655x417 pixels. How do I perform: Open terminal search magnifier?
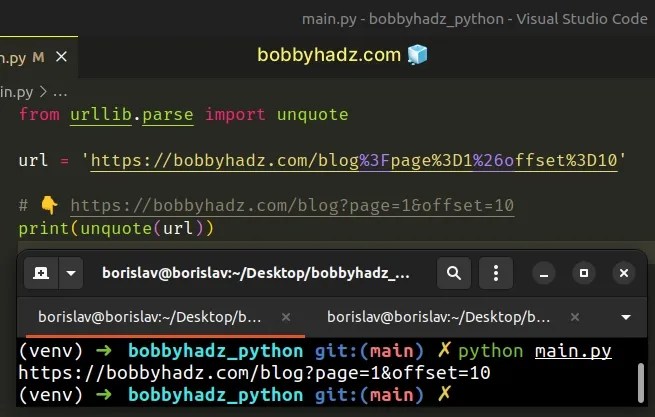454,273
